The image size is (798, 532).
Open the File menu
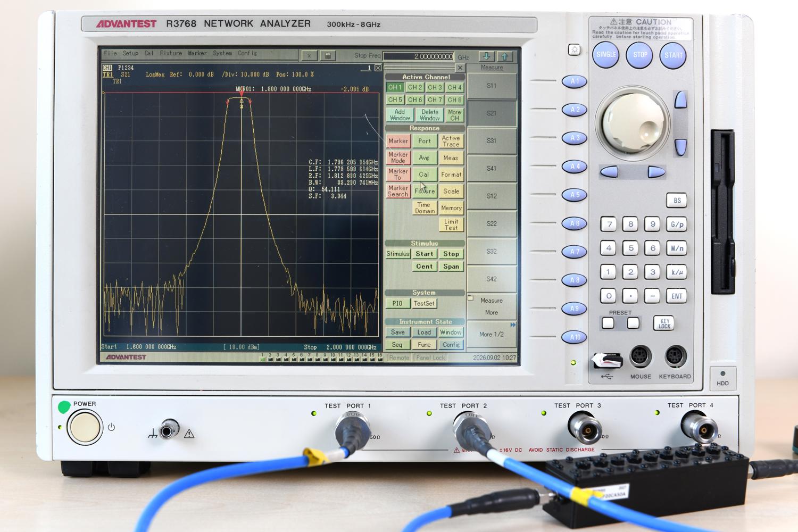click(x=110, y=53)
